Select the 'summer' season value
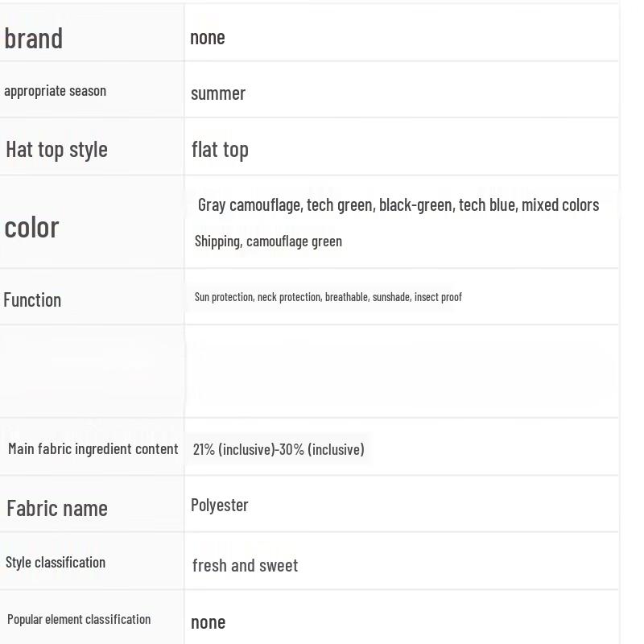This screenshot has width=644, height=644. click(x=218, y=93)
